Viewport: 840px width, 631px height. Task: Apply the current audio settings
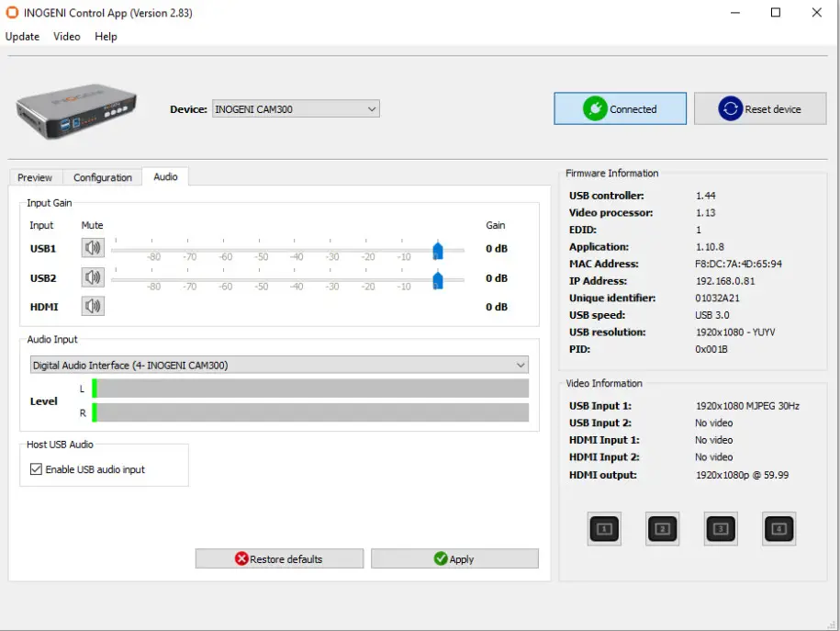454,558
